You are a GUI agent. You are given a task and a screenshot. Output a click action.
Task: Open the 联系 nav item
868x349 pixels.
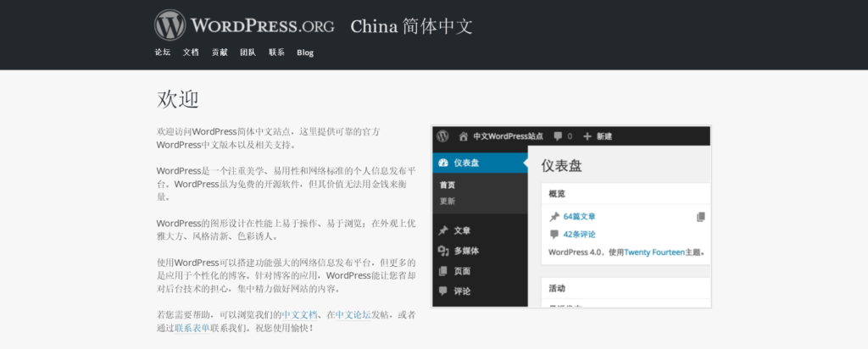point(277,53)
